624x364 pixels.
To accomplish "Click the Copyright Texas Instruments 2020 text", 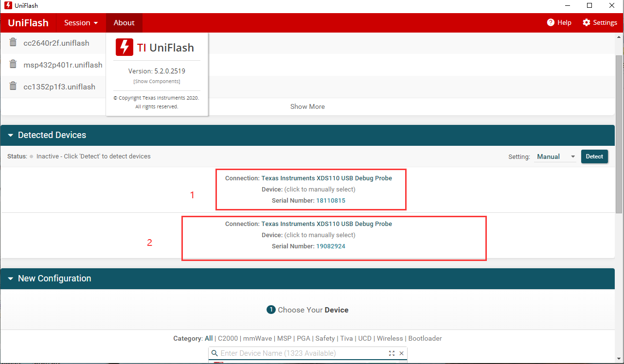I will tap(157, 98).
